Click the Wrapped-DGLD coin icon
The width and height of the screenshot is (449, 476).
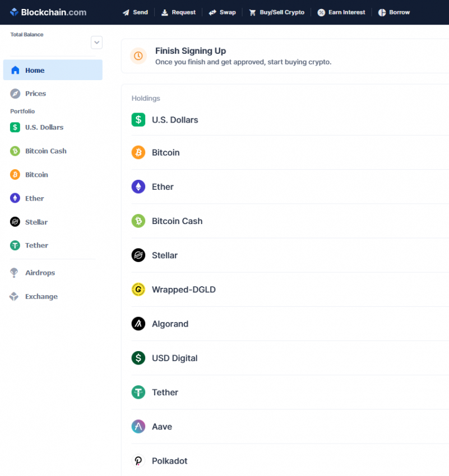[138, 290]
